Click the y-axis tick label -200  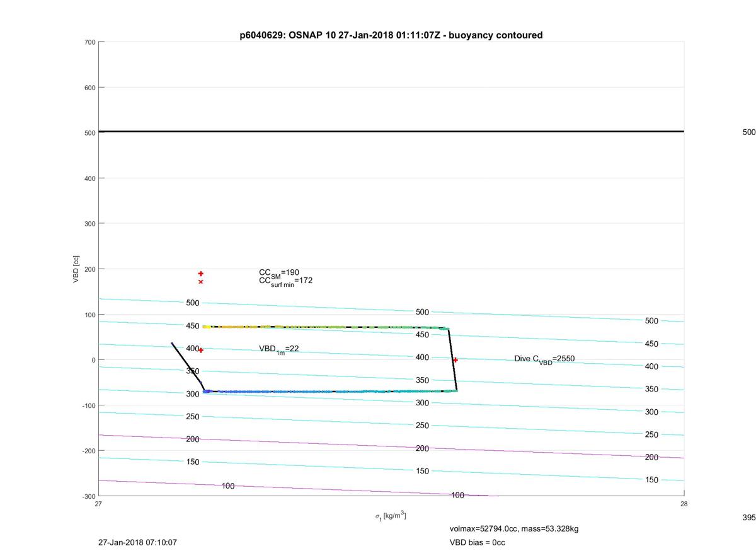(88, 451)
